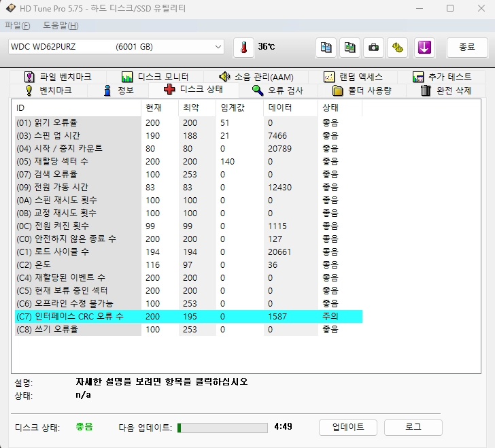Open the 도움말(H) menu
The width and height of the screenshot is (495, 448).
click(61, 26)
